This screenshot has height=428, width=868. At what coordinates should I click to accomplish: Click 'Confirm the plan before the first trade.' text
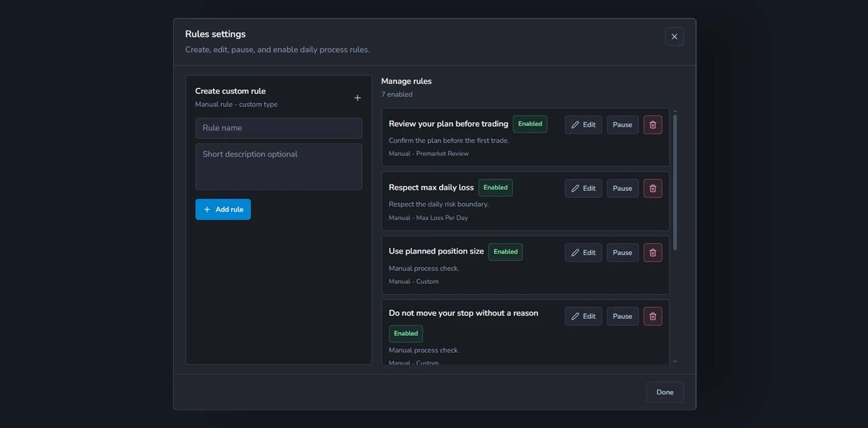coord(449,141)
